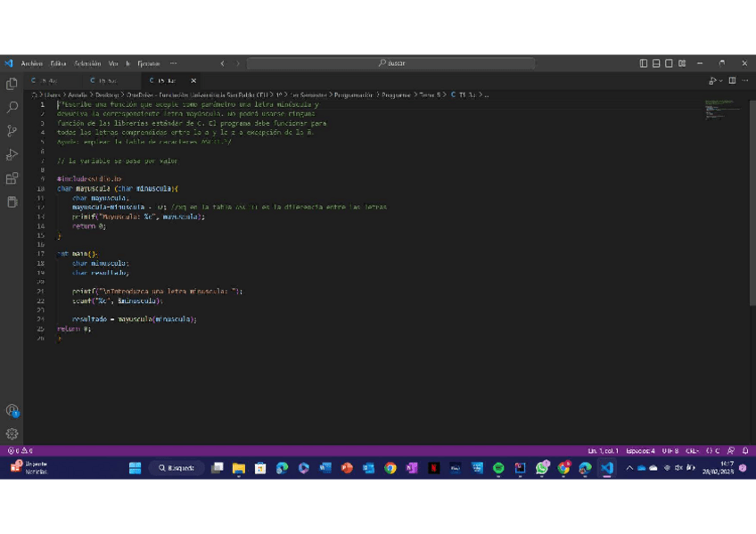Expand the editor More Actions ellipsis
Screen dimensions: 756x534
pyautogui.click(x=744, y=80)
